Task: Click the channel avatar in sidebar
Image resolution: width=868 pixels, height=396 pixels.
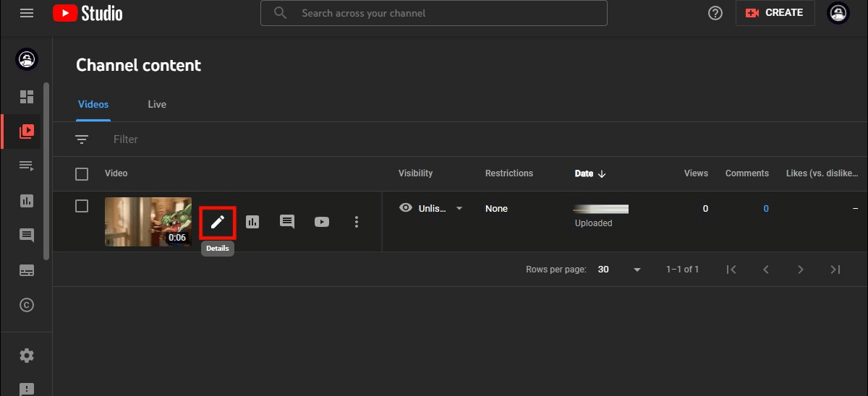Action: (x=27, y=60)
